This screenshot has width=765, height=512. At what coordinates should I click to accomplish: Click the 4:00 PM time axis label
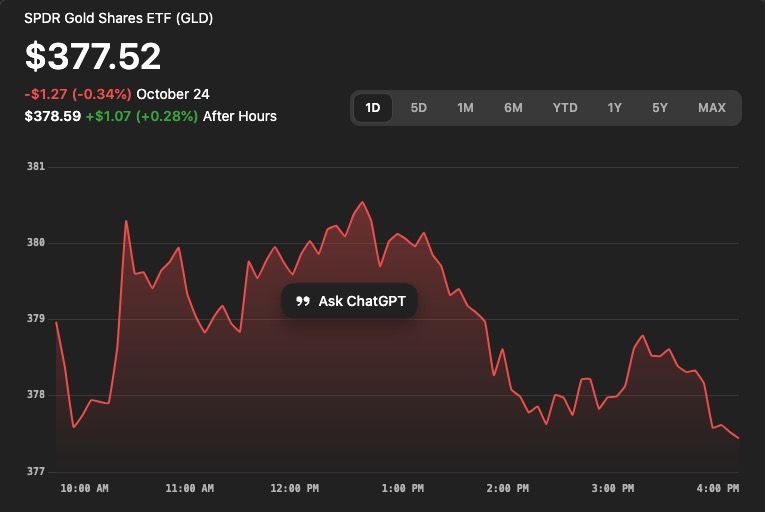pyautogui.click(x=717, y=489)
